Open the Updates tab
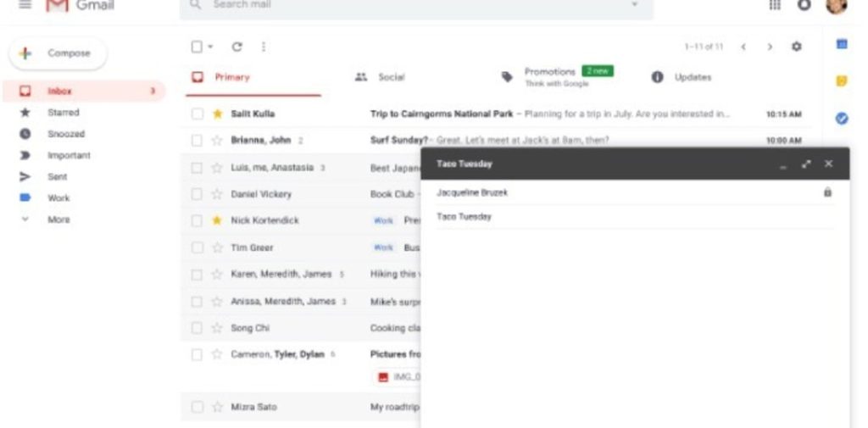 pos(682,77)
